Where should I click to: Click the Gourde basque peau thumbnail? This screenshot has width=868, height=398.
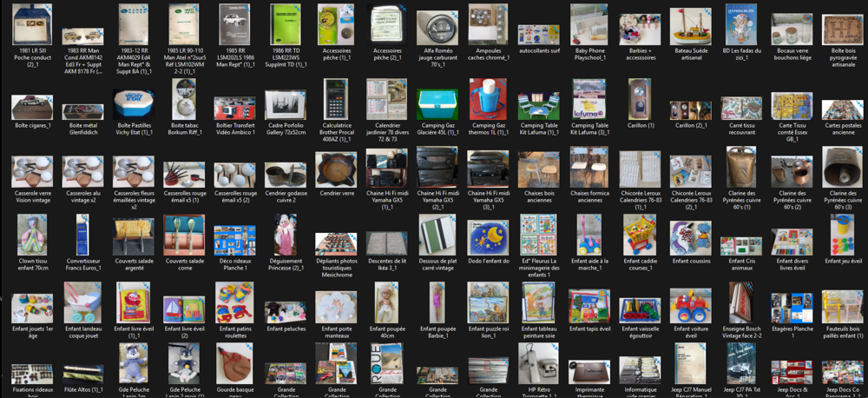(x=234, y=363)
